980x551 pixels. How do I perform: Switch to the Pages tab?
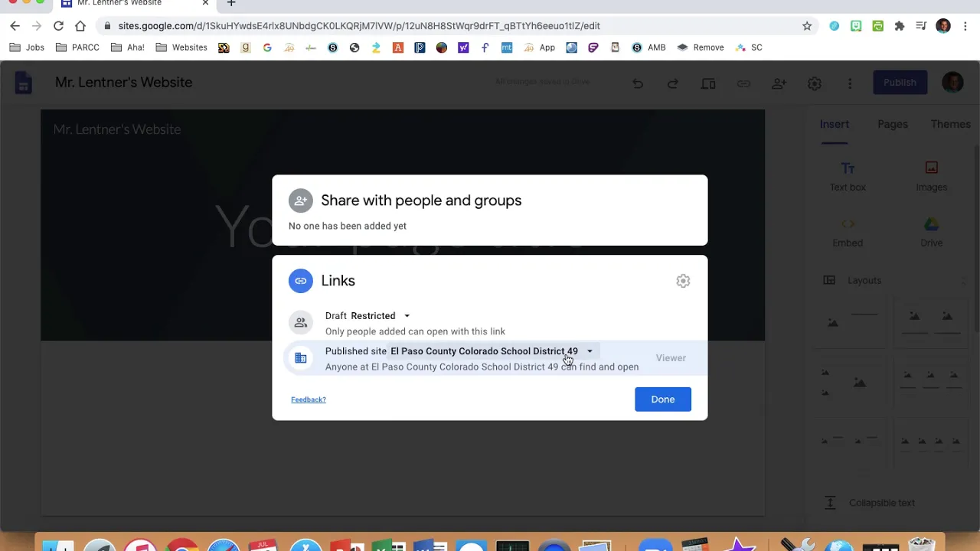pyautogui.click(x=893, y=125)
